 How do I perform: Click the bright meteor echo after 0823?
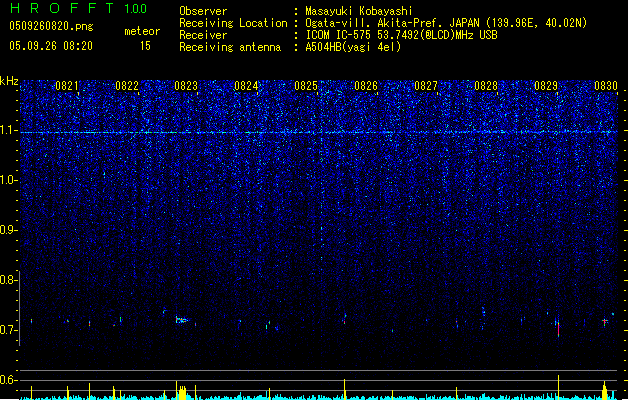(x=182, y=320)
